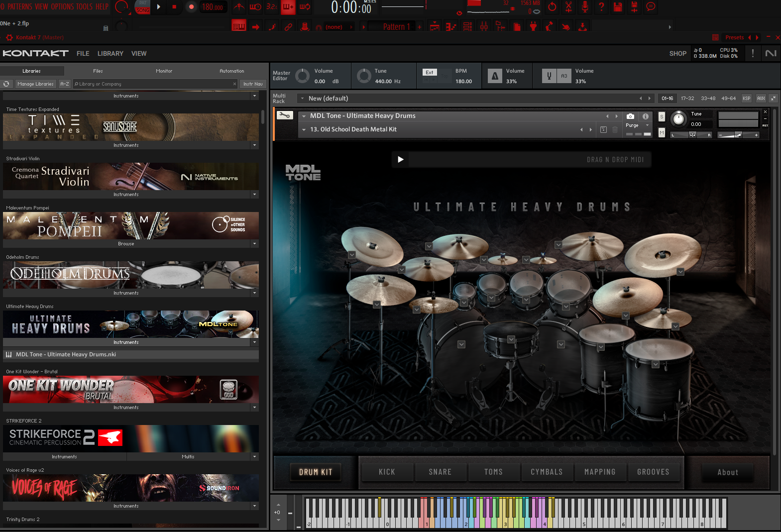Open the Kontakt FILE menu
Screen dimensions: 781x532
83,53
